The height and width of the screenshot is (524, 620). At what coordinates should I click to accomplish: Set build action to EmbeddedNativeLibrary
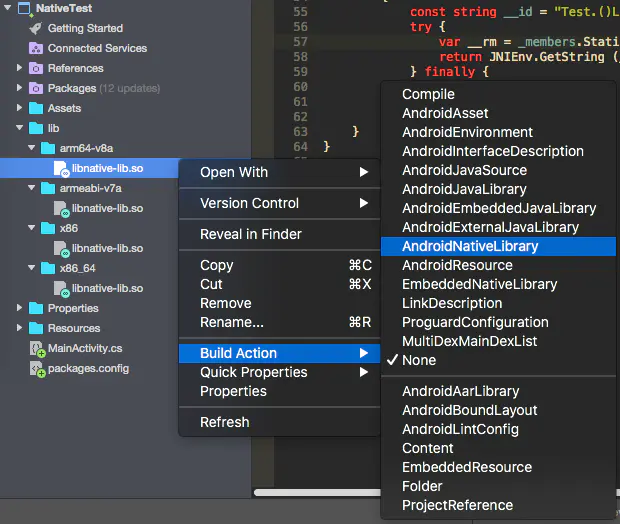[498, 284]
